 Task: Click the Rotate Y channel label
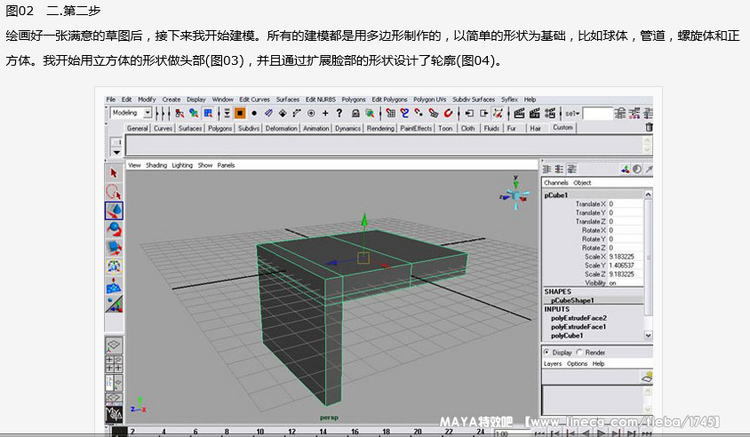[x=594, y=239]
